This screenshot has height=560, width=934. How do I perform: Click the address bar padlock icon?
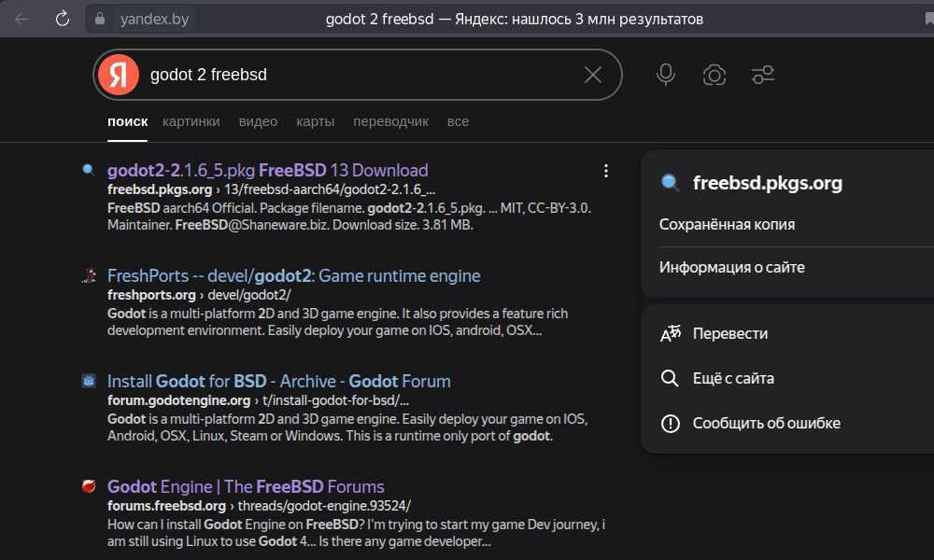click(x=100, y=19)
